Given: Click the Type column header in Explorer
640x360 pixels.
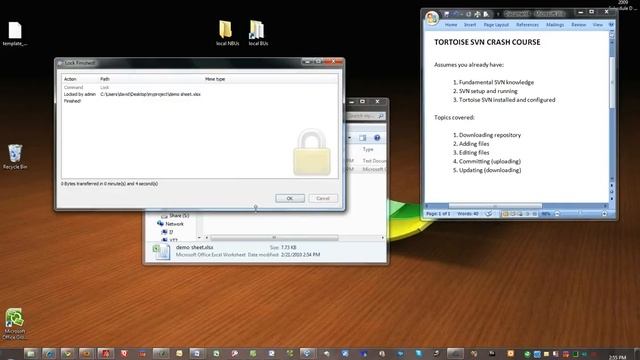Looking at the screenshot, I should 368,149.
